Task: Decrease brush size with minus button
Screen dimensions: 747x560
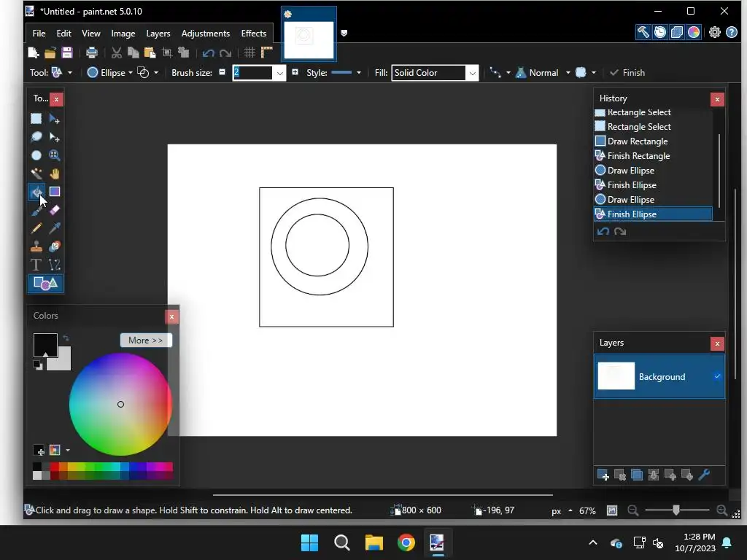Action: 222,72
